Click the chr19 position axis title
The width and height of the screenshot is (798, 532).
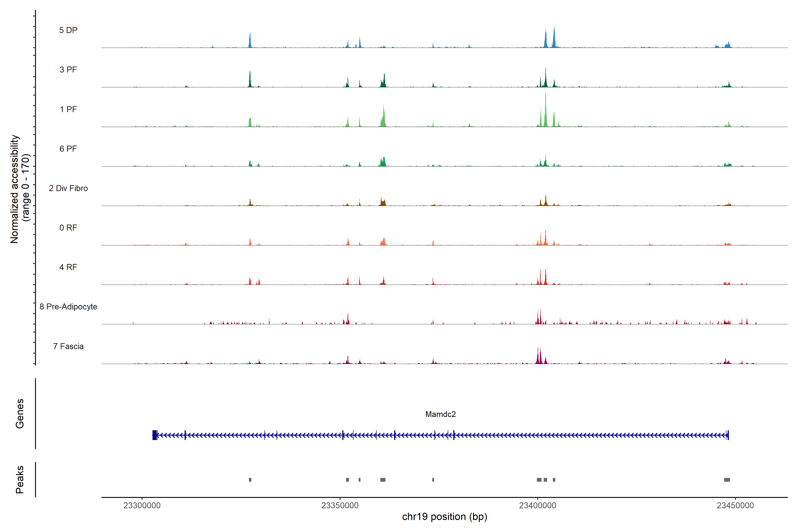coord(444,517)
